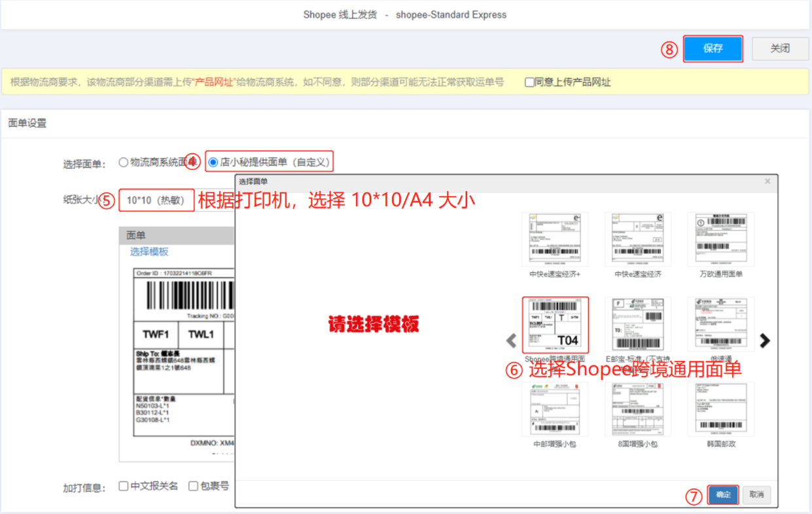Cancel the dialog with 取消
The image size is (812, 514).
(x=756, y=495)
